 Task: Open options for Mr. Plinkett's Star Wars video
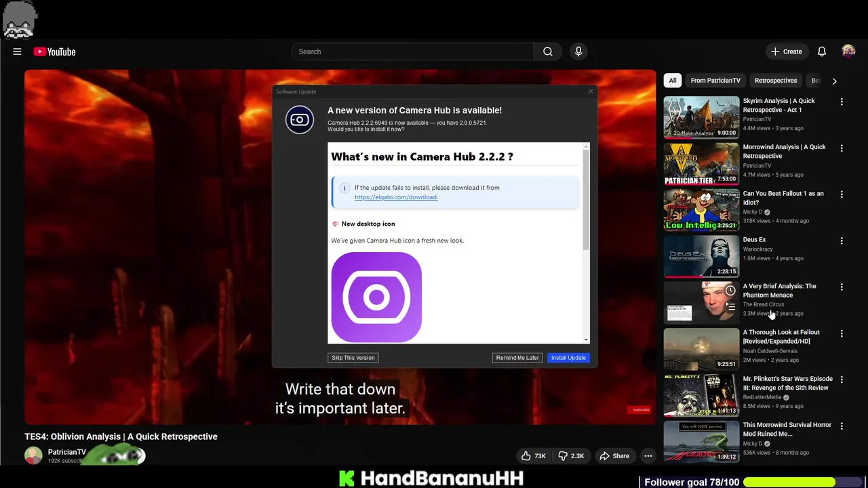coord(842,380)
